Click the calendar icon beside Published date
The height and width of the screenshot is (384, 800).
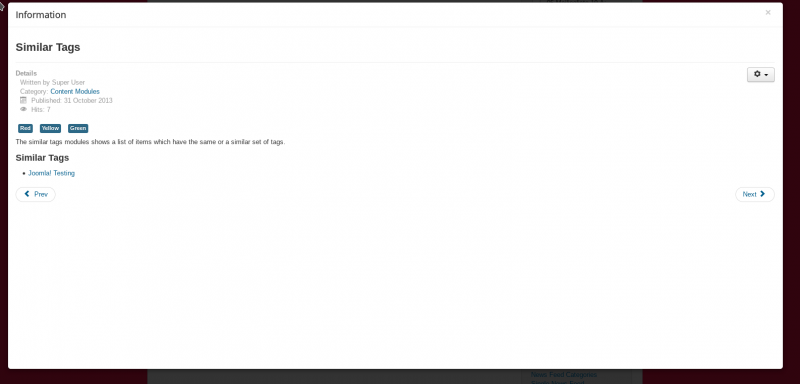[23, 100]
